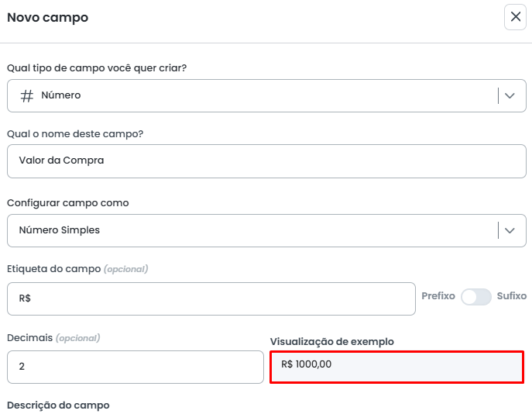Viewport: 532px width, 414px height.
Task: Click the "Qual o nome deste campo?" label
Action: tap(75, 133)
